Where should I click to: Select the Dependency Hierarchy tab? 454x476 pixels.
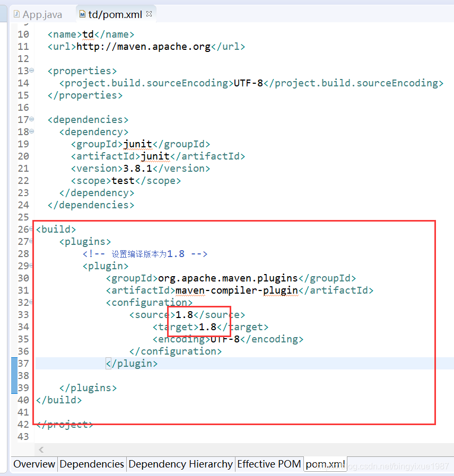pos(180,464)
